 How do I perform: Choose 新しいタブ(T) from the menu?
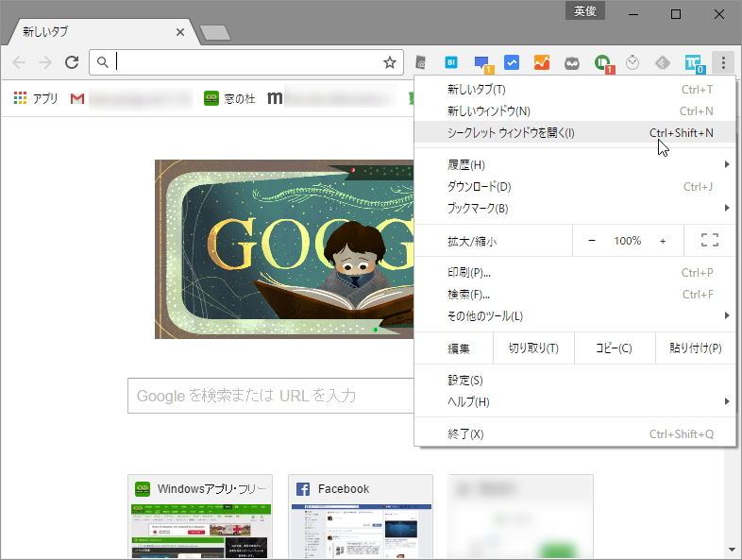pyautogui.click(x=575, y=90)
